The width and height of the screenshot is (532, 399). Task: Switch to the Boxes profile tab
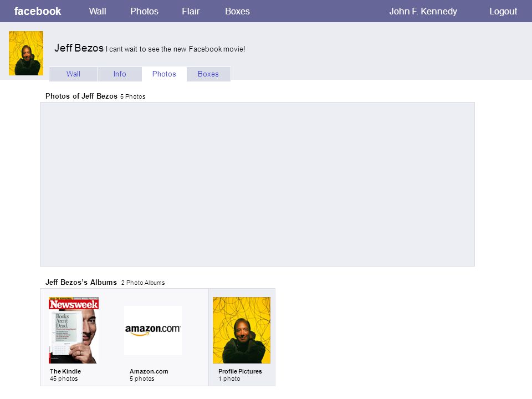click(208, 74)
